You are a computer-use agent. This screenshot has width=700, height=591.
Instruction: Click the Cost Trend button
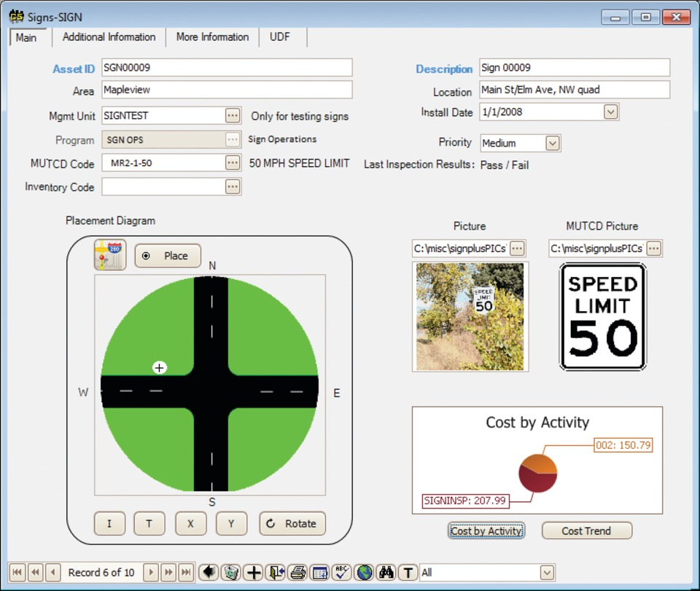586,531
